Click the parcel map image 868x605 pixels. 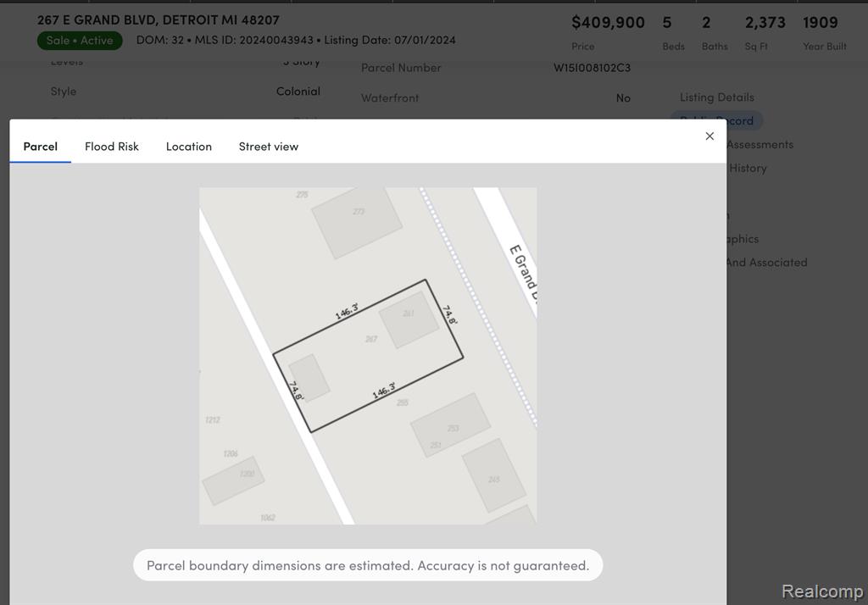368,356
